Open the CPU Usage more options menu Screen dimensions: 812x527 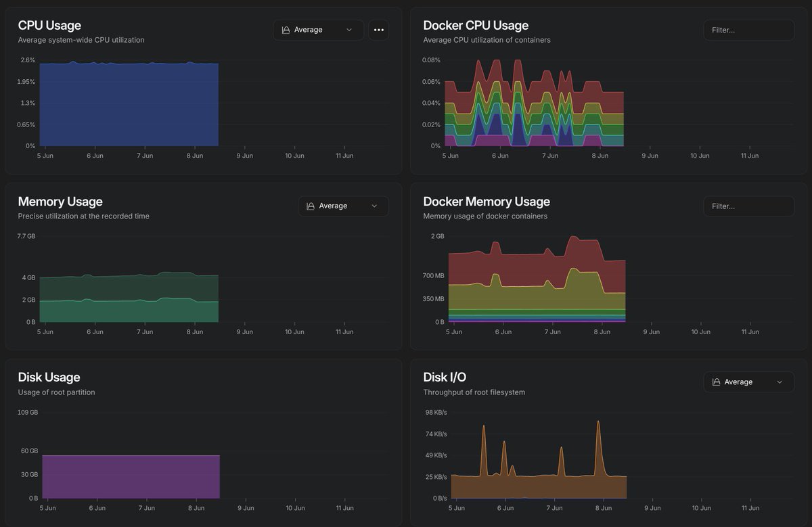378,30
